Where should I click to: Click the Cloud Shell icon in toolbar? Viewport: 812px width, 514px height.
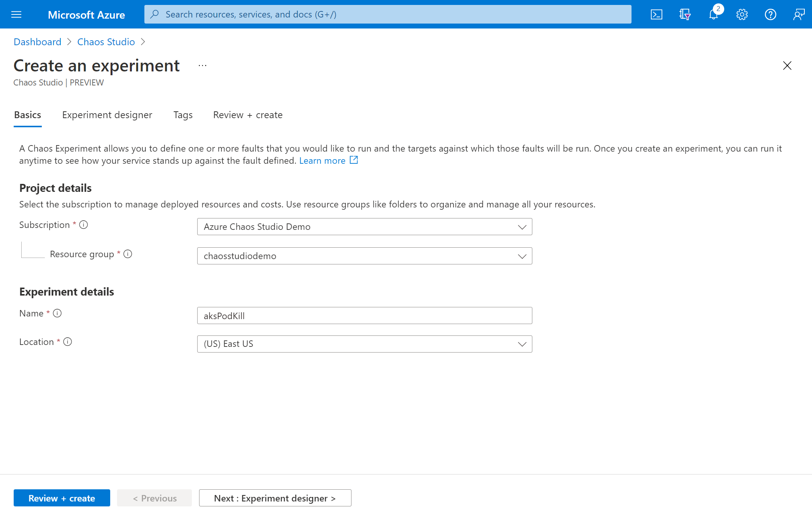[656, 14]
